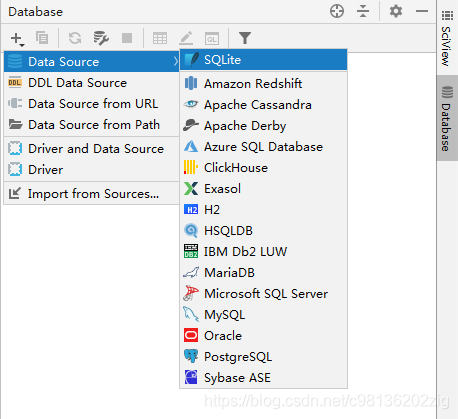Screen dimensions: 458x419
Task: Select HSQLDB
Action: point(263,231)
